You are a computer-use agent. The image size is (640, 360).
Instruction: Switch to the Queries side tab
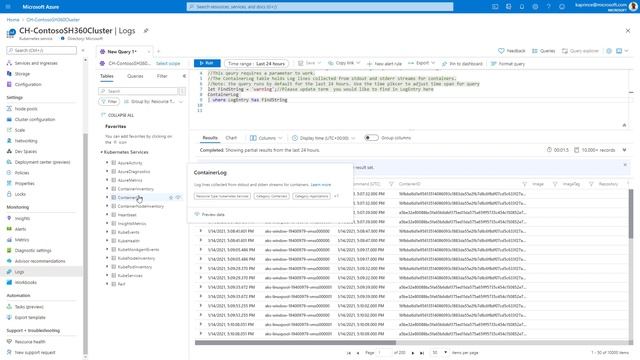[x=135, y=76]
